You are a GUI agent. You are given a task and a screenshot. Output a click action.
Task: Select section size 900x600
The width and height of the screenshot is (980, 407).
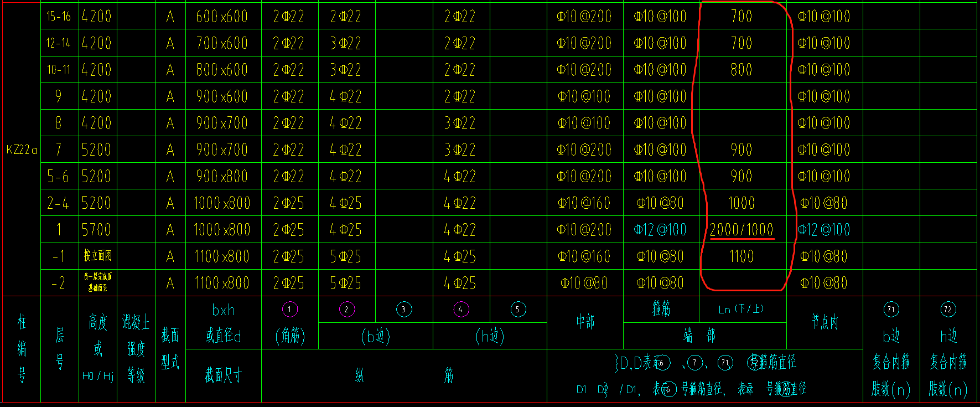[222, 96]
